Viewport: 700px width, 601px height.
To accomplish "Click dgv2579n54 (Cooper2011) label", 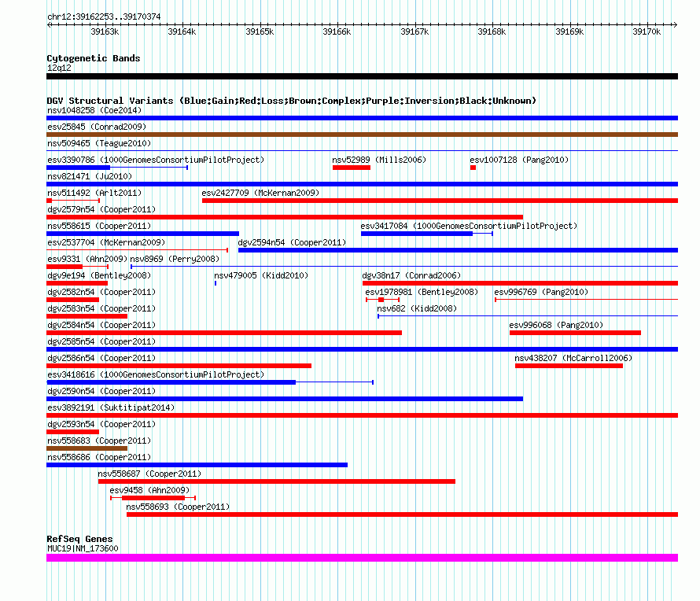I will (x=101, y=209).
